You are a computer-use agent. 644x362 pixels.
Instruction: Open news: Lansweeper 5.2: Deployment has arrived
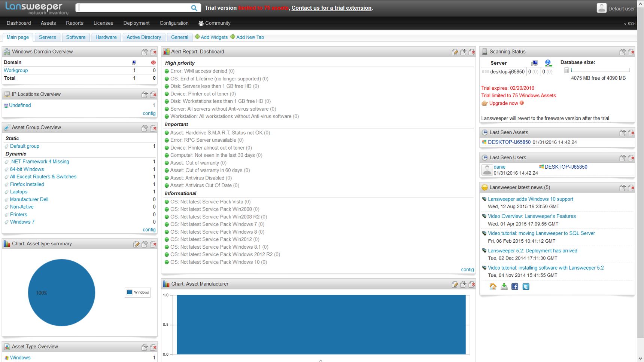[x=532, y=251]
